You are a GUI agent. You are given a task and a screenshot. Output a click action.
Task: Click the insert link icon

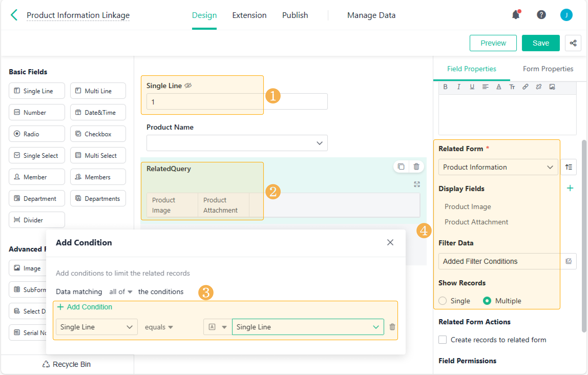pos(525,87)
